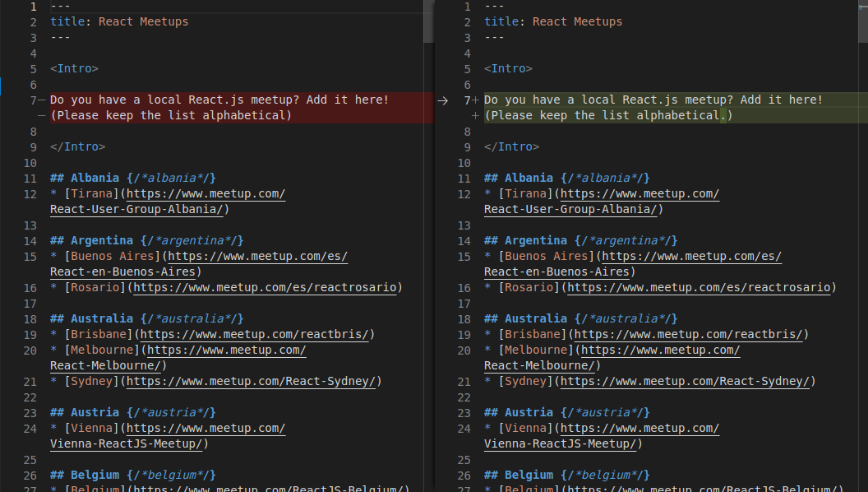Click the [Sydney] link text in left pane
Viewport: 868px width, 492px height.
pyautogui.click(x=92, y=381)
